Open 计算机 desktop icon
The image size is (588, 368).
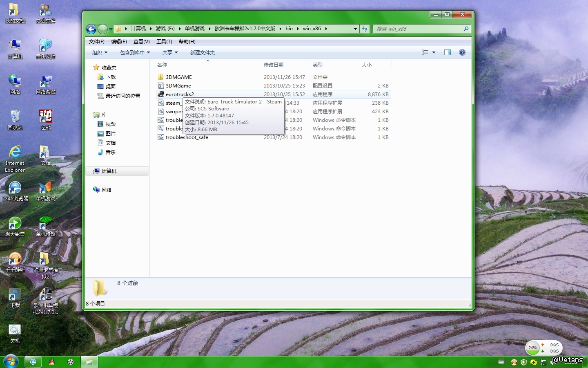(x=15, y=49)
